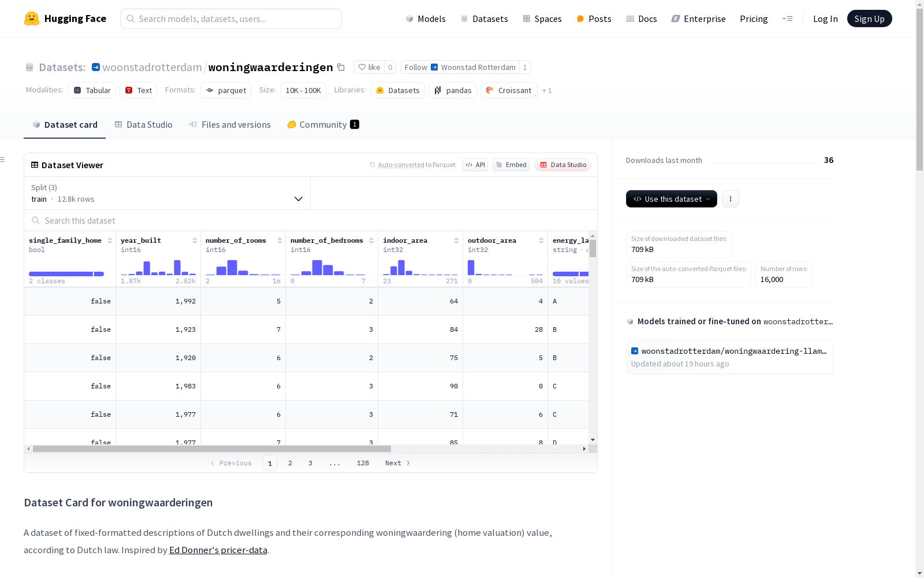Sort the number_of_rooms column

[x=280, y=240]
